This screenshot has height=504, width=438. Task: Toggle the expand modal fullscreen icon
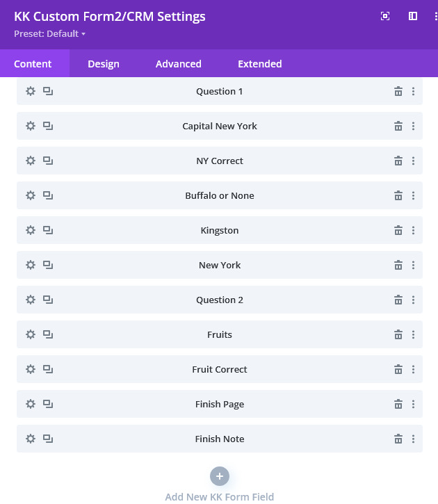pos(385,16)
